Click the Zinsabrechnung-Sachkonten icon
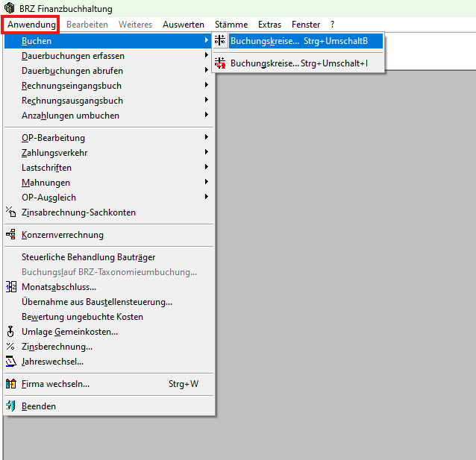The height and width of the screenshot is (460, 476). coord(11,212)
